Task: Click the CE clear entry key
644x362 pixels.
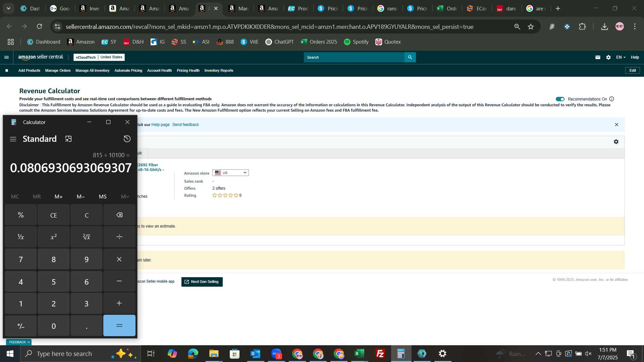Action: 54,215
